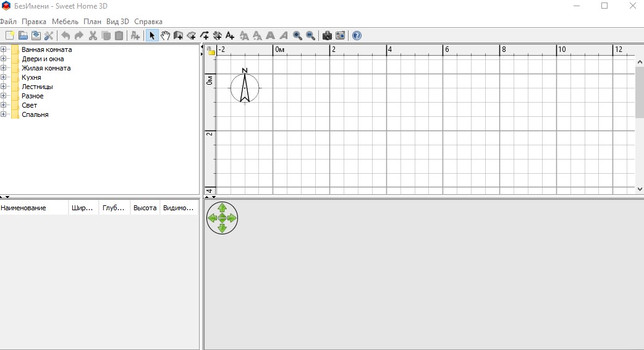Sort furniture by Высота column
The image size is (644, 350).
tap(145, 208)
